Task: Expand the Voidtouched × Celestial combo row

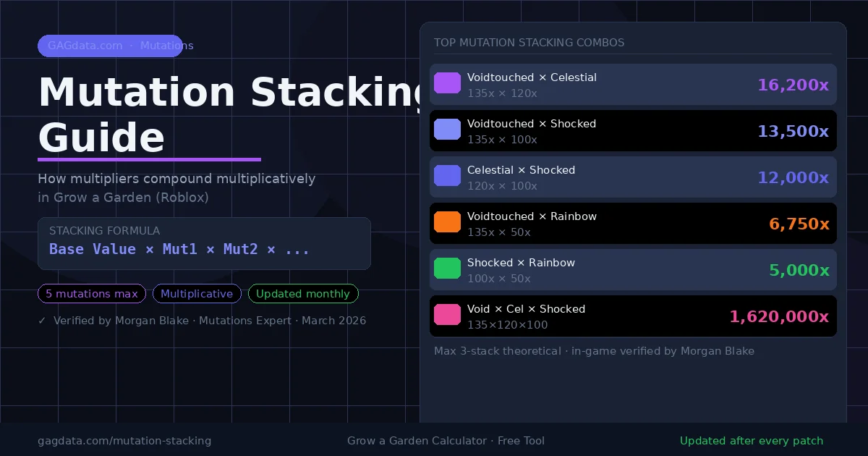Action: coord(633,85)
